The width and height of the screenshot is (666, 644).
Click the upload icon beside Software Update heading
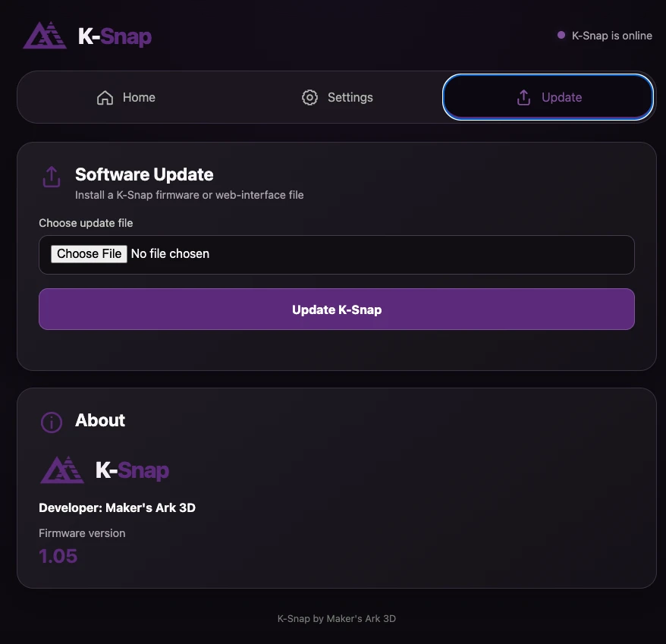point(52,177)
